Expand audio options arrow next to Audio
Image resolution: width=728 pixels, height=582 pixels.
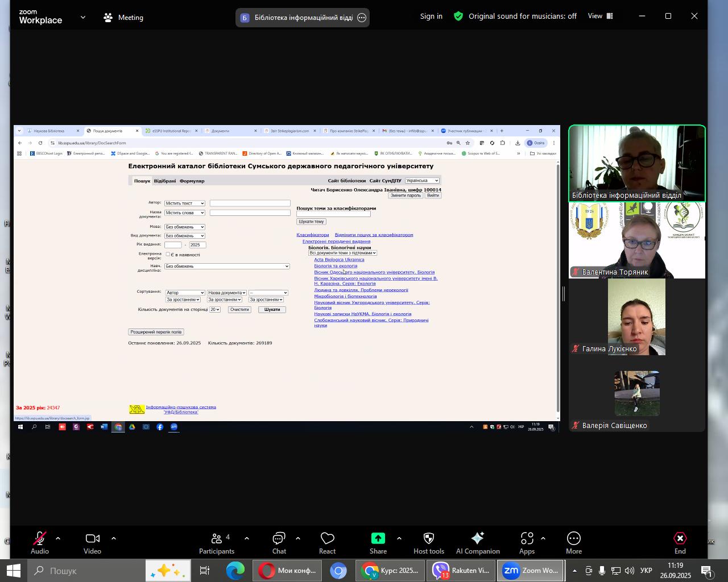pyautogui.click(x=58, y=538)
